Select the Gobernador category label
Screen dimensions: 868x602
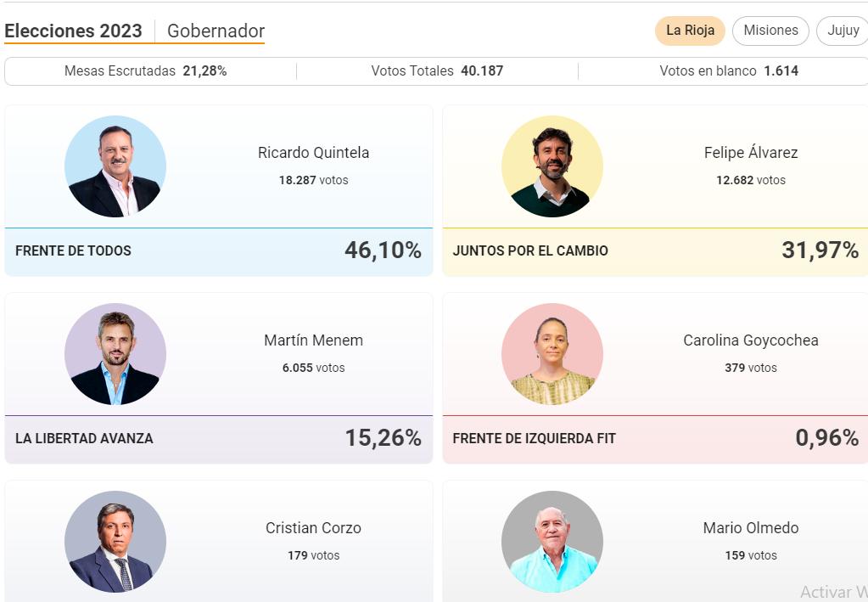[216, 31]
